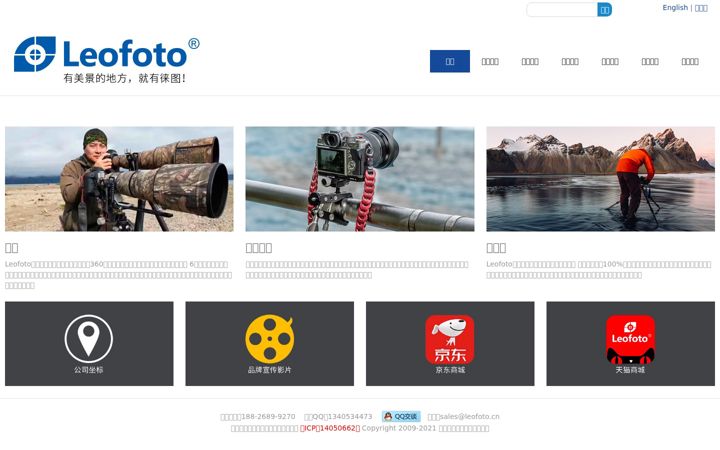Select the Chinese language link beside English
Screen dimensions: 720x450
coord(701,8)
